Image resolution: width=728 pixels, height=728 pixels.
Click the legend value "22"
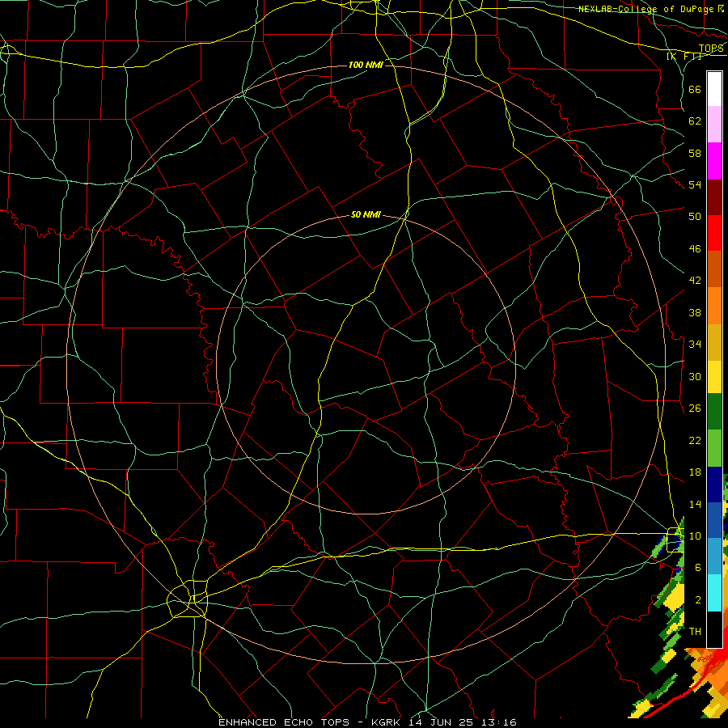point(695,440)
